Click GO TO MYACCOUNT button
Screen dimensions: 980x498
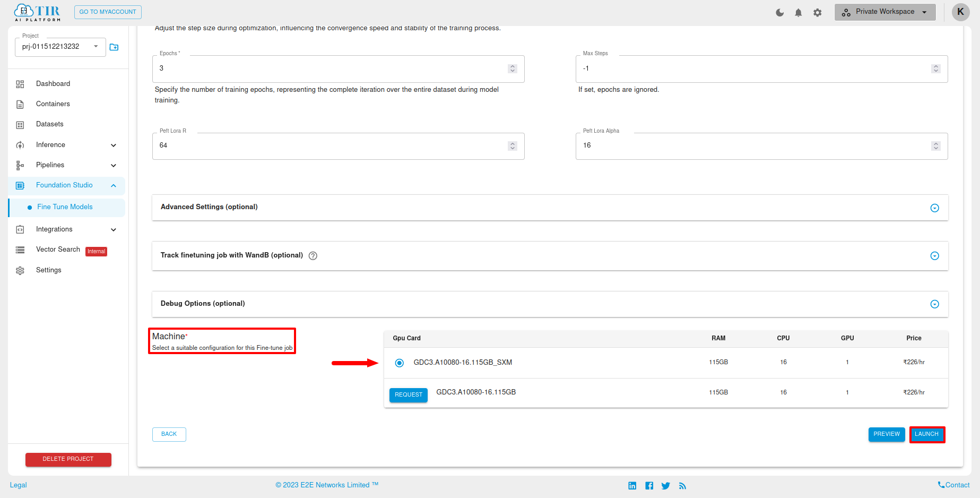(x=108, y=12)
